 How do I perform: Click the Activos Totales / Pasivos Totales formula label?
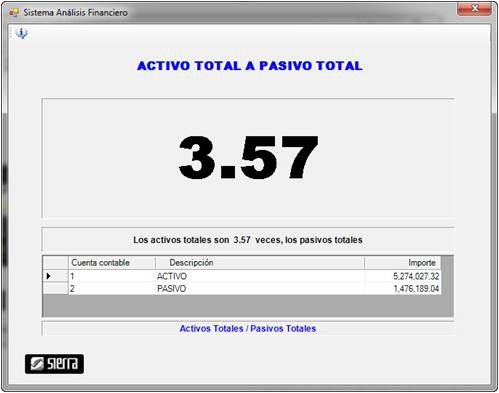click(248, 329)
